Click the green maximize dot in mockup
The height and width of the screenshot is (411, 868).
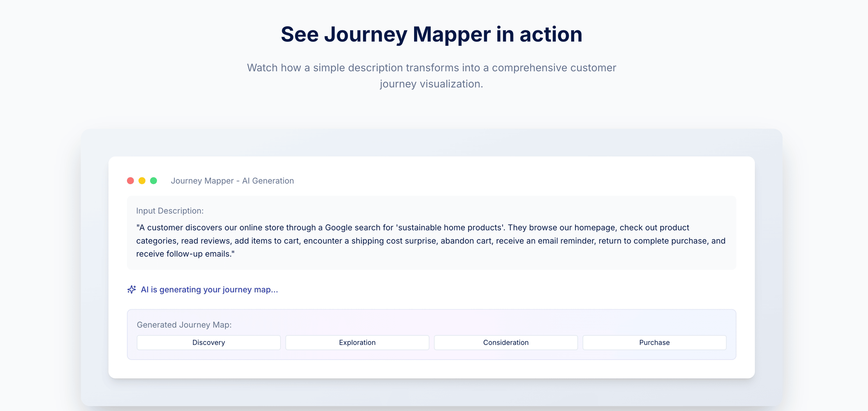click(x=154, y=181)
